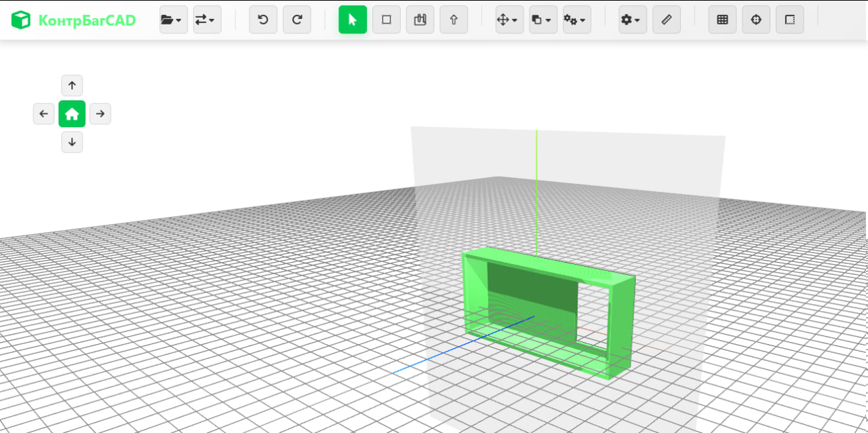Click the up-arrow extrude tool
Image resolution: width=868 pixels, height=433 pixels.
[454, 20]
